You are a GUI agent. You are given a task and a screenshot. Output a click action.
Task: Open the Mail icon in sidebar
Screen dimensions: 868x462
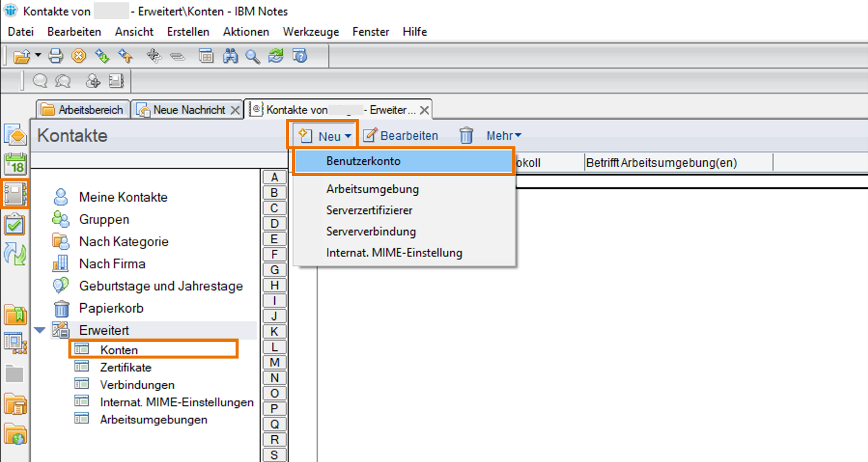15,135
